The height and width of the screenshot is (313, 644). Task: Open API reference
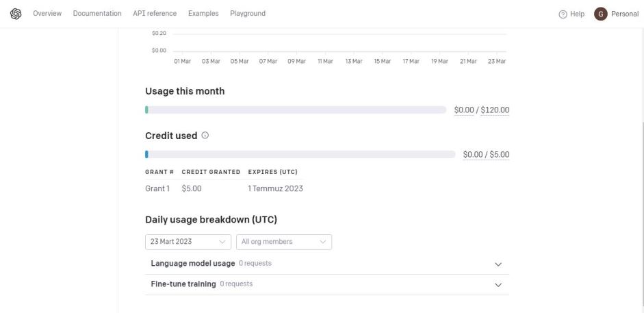(155, 14)
